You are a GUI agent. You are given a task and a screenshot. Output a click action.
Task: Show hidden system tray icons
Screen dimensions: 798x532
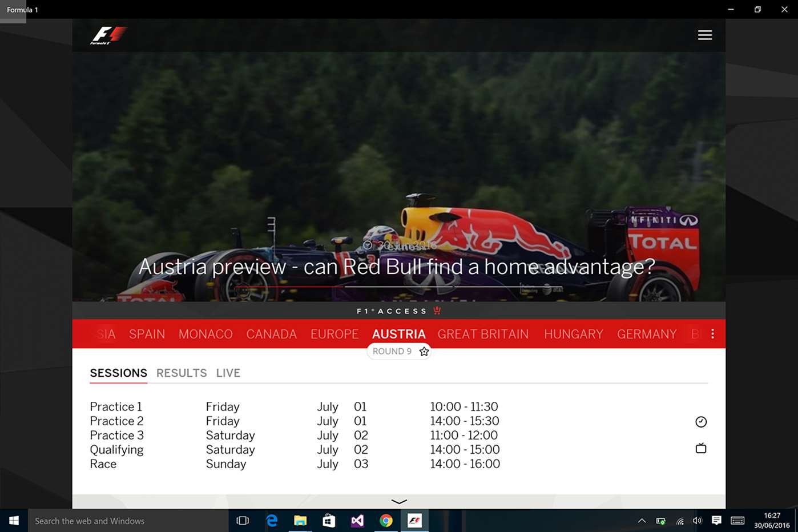coord(642,521)
